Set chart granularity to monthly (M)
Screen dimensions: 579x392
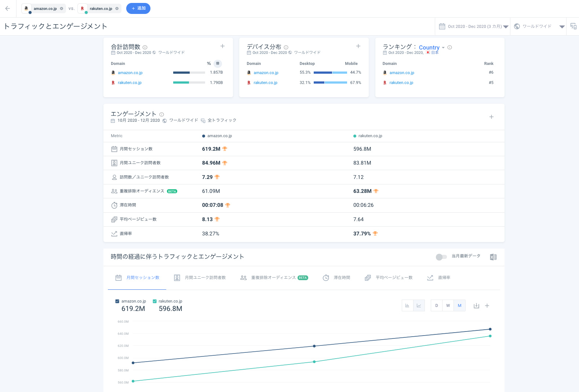459,305
